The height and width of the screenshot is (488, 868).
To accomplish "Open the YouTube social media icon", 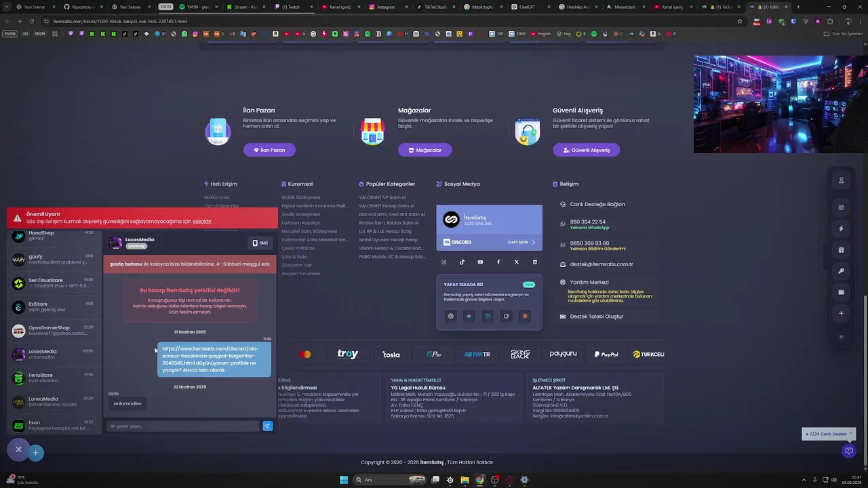I will tap(480, 262).
